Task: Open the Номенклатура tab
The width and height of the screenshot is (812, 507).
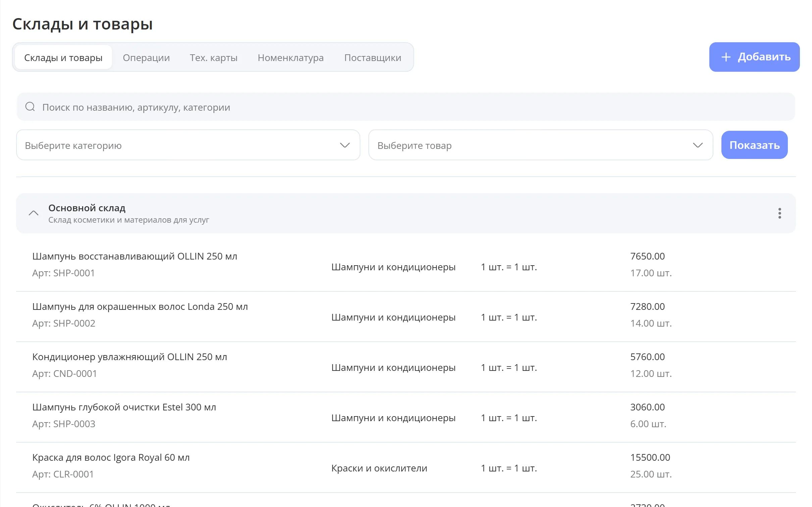Action: 291,58
